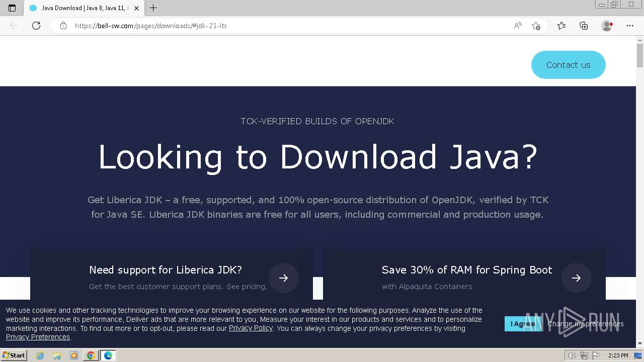This screenshot has width=644, height=362.
Task: Close the Java Download browser tab
Action: 136,8
